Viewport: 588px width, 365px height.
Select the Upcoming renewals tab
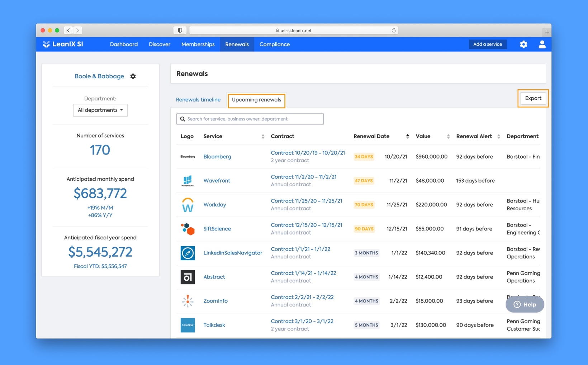click(x=257, y=100)
